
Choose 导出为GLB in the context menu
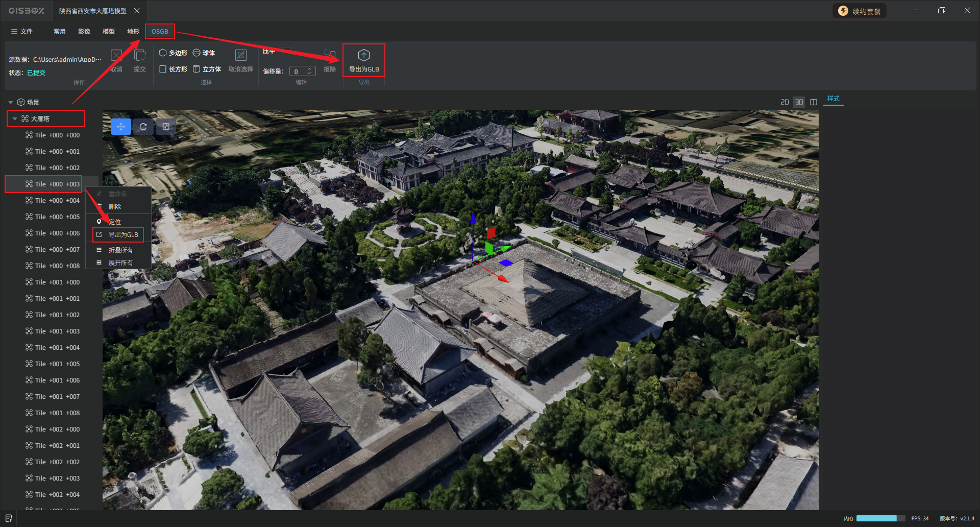pyautogui.click(x=123, y=235)
